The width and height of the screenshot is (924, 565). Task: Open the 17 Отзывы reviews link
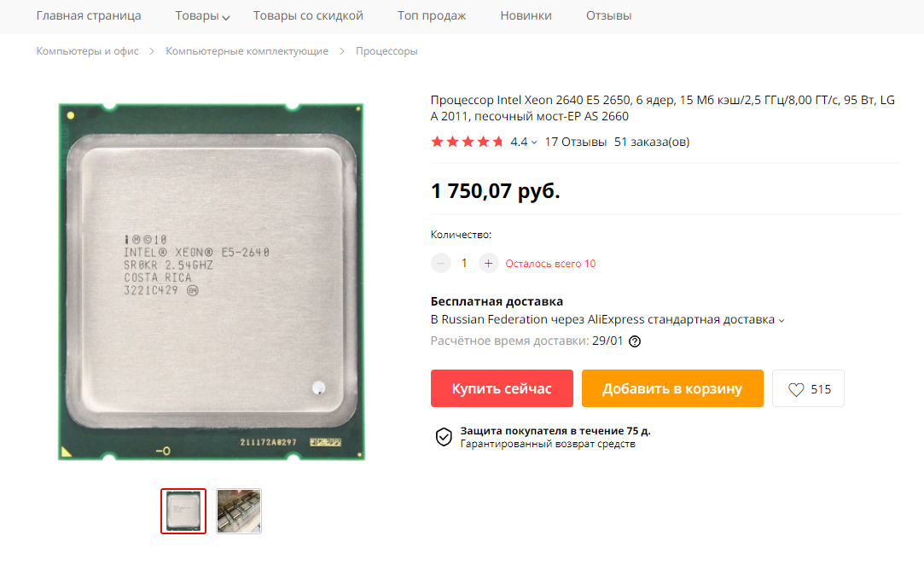click(575, 143)
